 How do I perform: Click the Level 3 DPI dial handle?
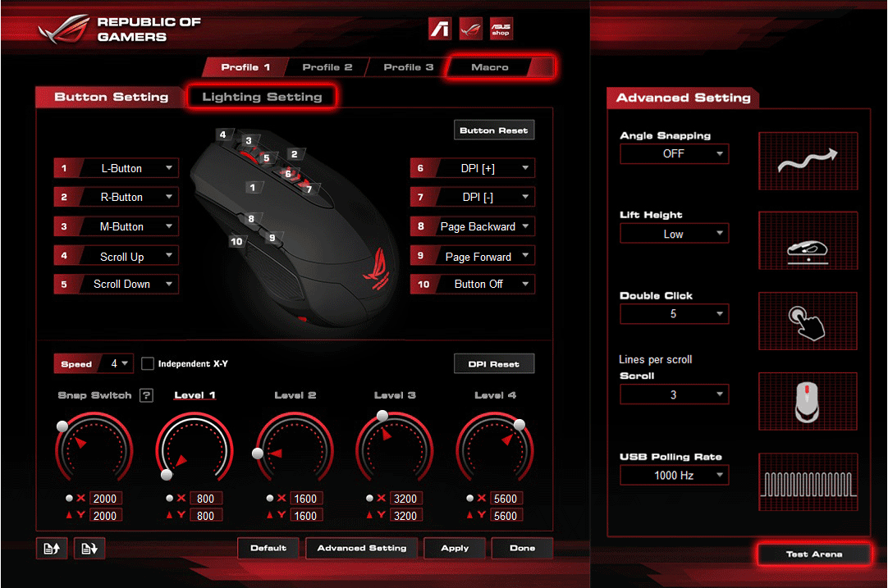point(382,417)
